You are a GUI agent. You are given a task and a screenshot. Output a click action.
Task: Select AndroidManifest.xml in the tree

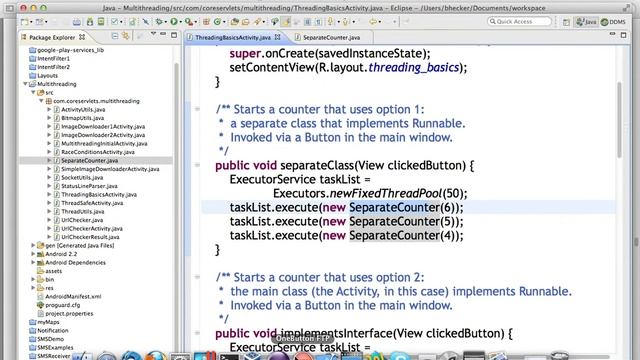[x=73, y=296]
